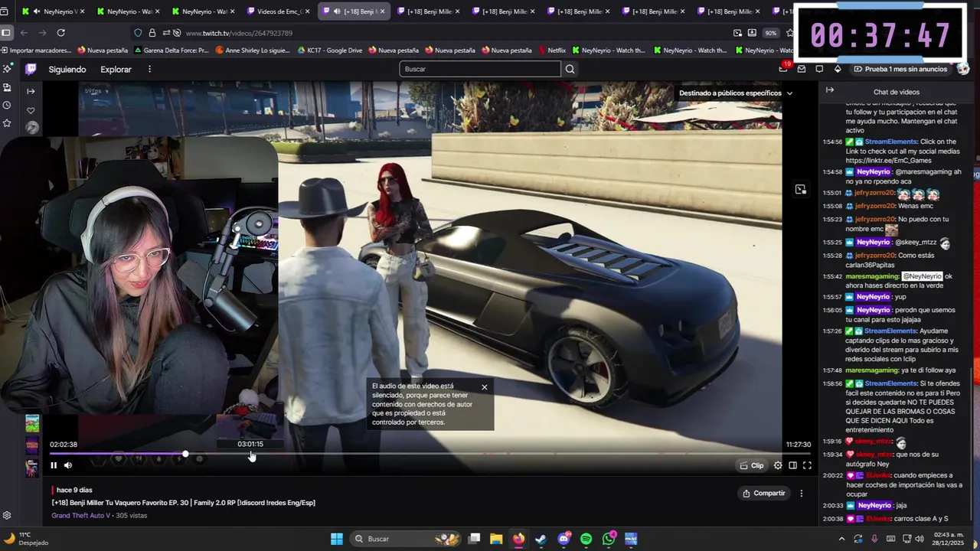Screen dimensions: 980x551
Task: Click the Compartir share button
Action: tap(764, 494)
